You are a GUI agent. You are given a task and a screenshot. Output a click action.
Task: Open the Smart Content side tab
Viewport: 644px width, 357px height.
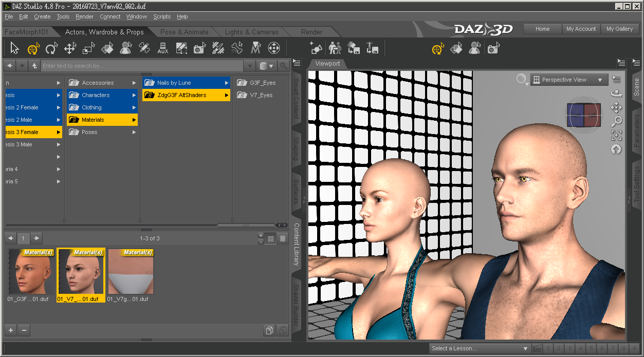click(296, 99)
